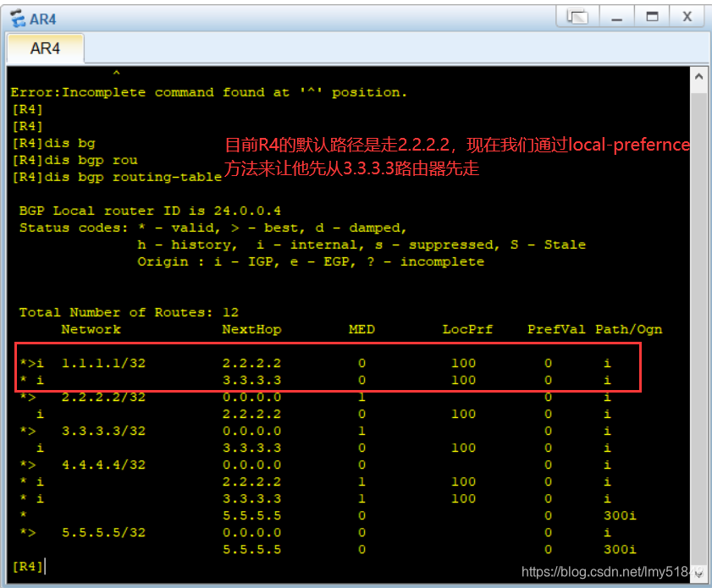Click next hop 3.3.3.3 under 1.1.1.1/32
Image resolution: width=712 pixels, height=588 pixels.
pyautogui.click(x=251, y=380)
